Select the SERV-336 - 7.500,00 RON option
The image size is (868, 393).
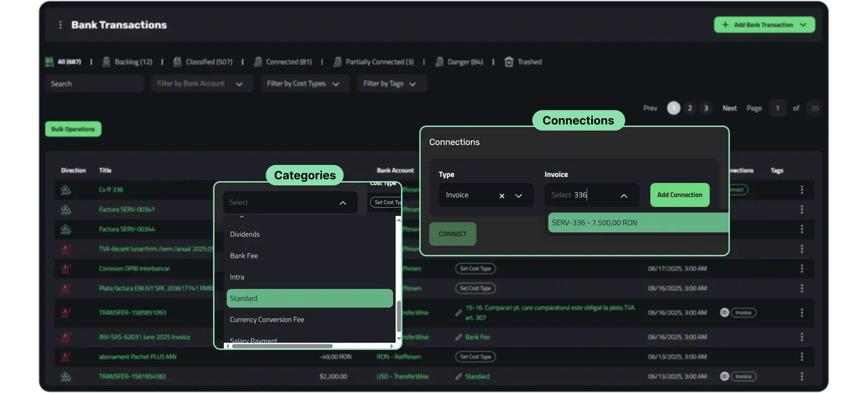coord(638,223)
